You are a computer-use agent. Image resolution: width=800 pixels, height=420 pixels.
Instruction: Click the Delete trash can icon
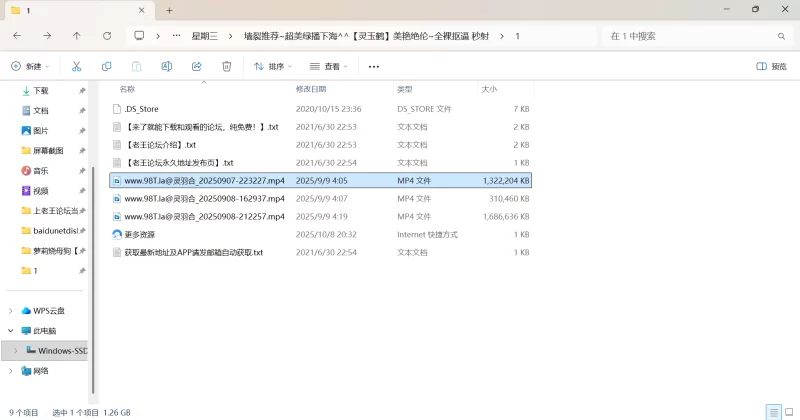(x=227, y=66)
